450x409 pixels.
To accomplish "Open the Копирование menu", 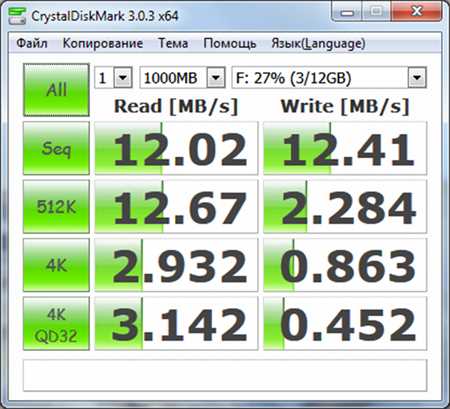I will (103, 43).
